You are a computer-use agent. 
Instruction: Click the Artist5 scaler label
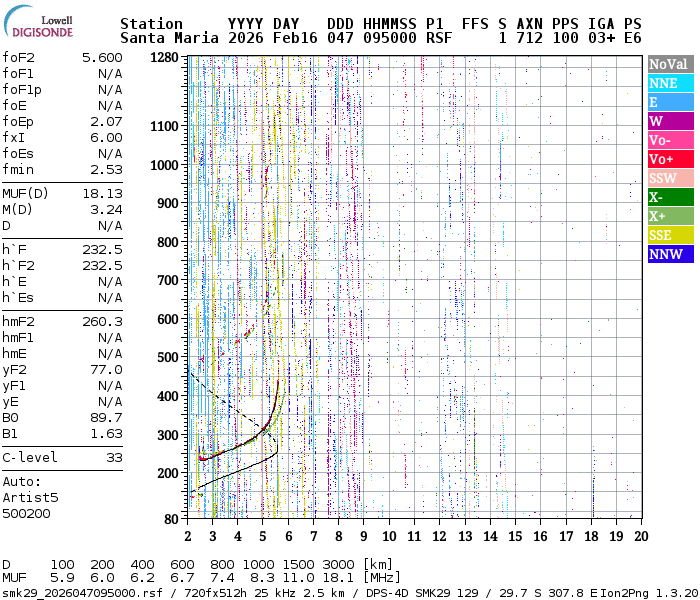click(x=30, y=497)
